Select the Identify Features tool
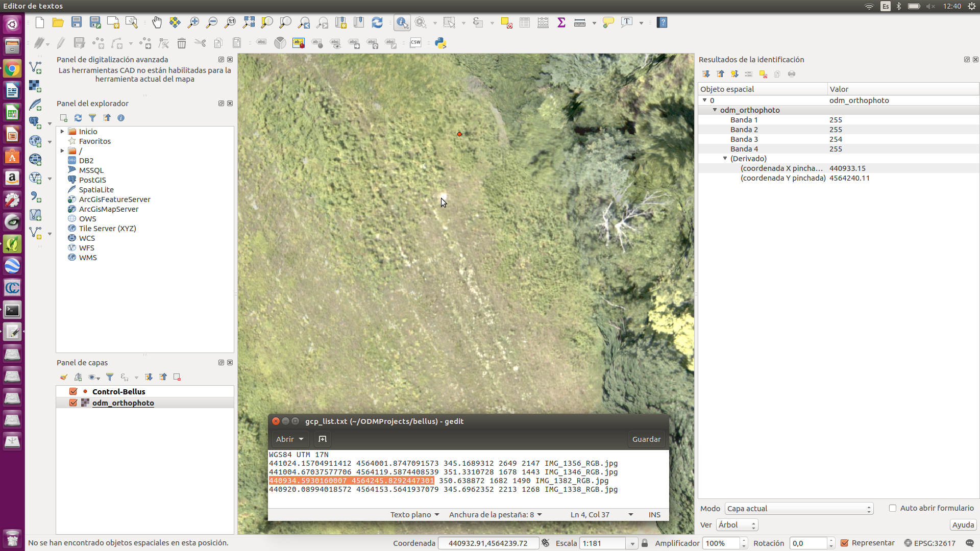The width and height of the screenshot is (980, 551). point(403,22)
